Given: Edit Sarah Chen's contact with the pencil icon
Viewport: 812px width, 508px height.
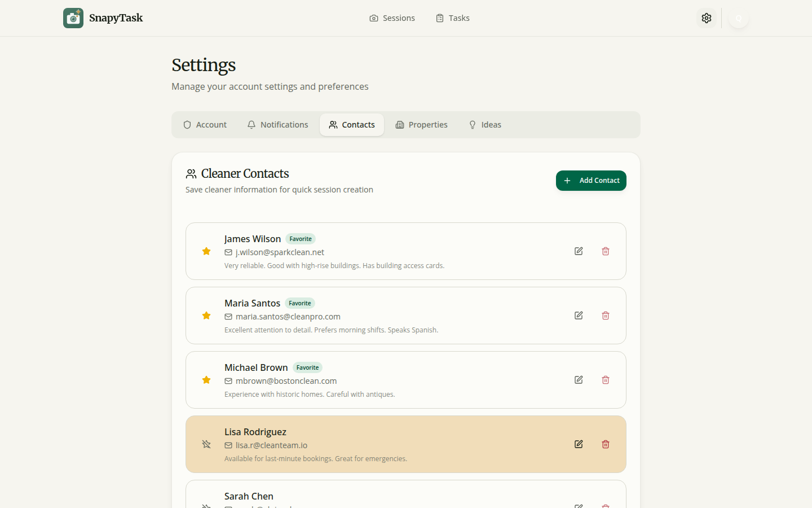Looking at the screenshot, I should 578,506.
